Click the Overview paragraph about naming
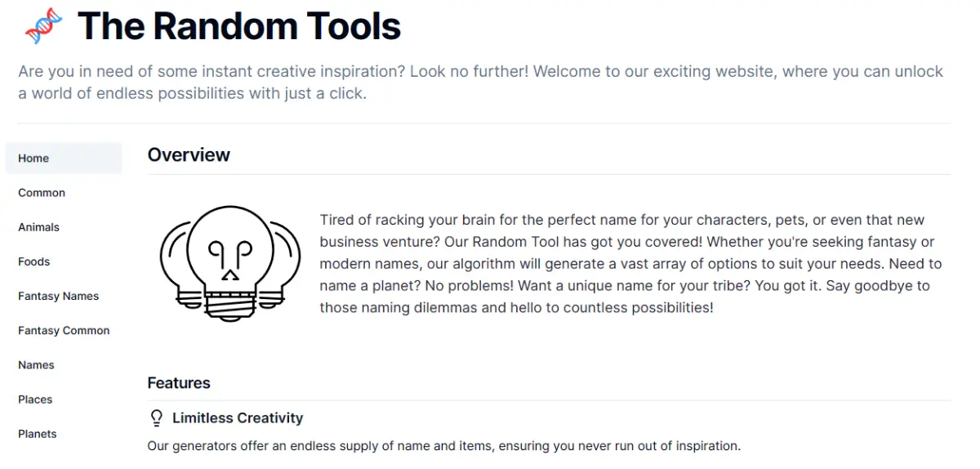This screenshot has height=469, width=980. pyautogui.click(x=630, y=264)
